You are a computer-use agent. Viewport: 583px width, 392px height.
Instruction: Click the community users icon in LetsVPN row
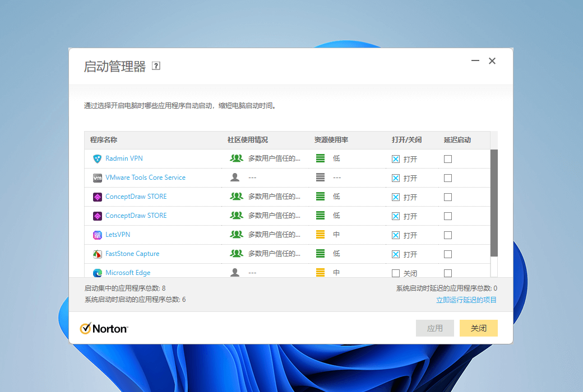(237, 235)
